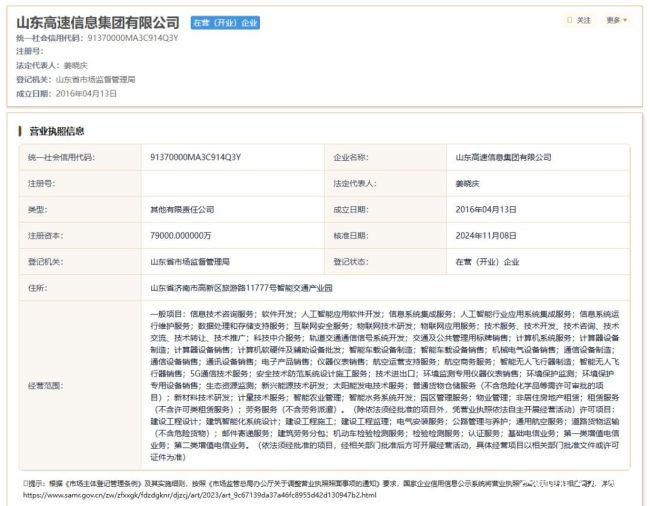Click the 住所 table label

click(x=38, y=288)
